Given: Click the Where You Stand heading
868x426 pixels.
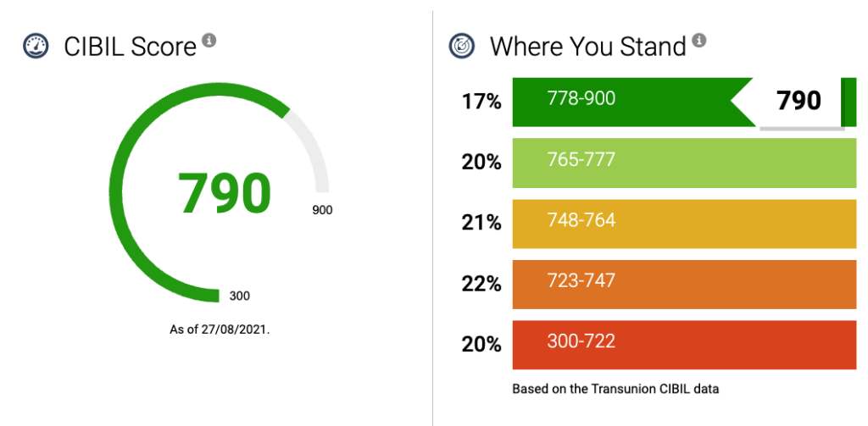Looking at the screenshot, I should click(x=587, y=46).
